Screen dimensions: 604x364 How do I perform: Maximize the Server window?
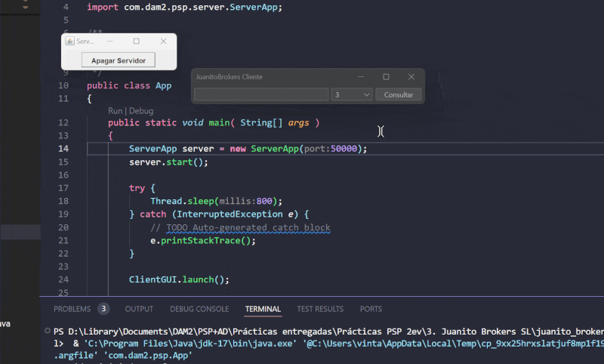pos(137,42)
